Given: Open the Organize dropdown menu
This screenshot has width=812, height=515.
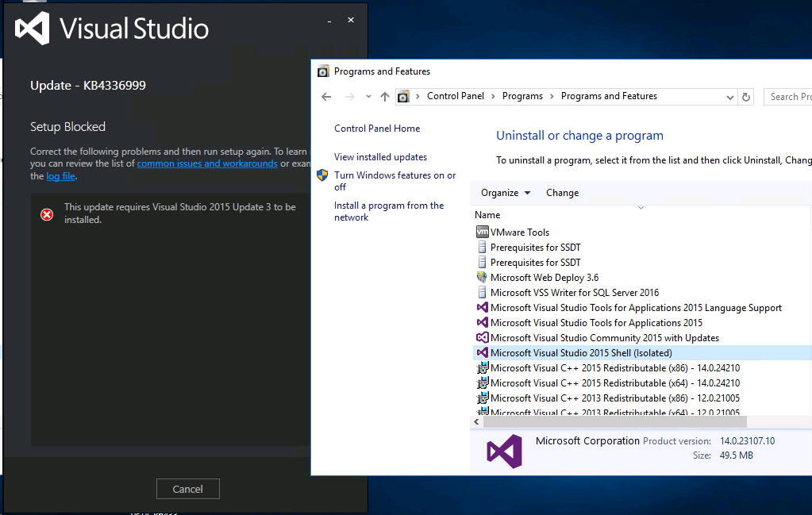Looking at the screenshot, I should click(x=505, y=192).
